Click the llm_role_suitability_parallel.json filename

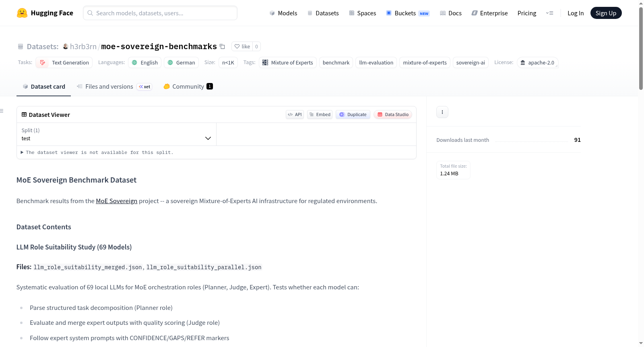(x=204, y=267)
